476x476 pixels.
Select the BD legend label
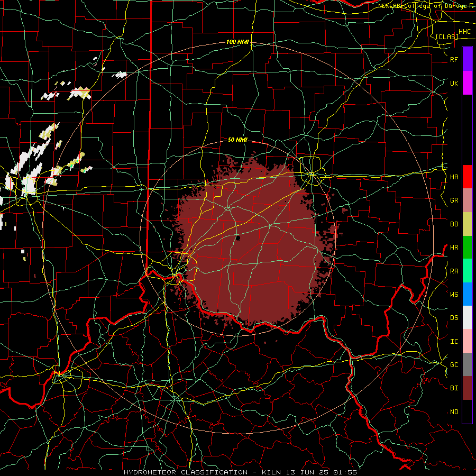point(454,224)
